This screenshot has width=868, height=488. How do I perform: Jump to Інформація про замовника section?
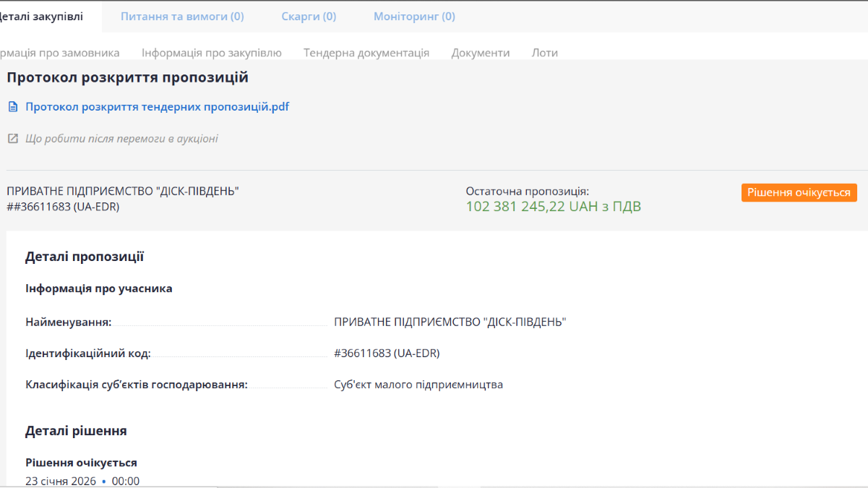click(59, 53)
